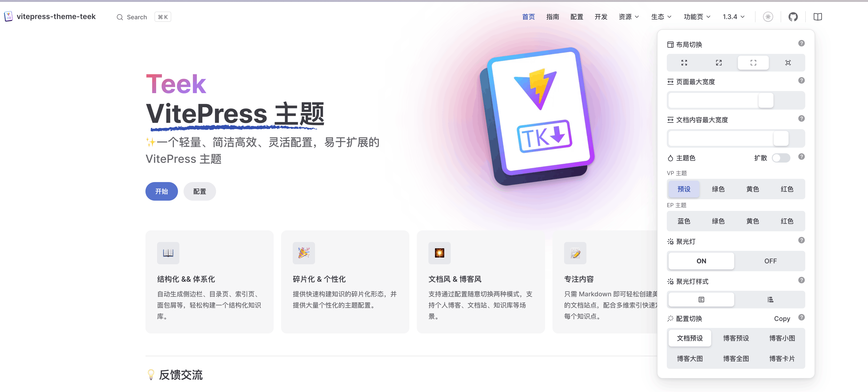Open the 1.3.4 version dropdown
Image resolution: width=868 pixels, height=392 pixels.
(733, 17)
